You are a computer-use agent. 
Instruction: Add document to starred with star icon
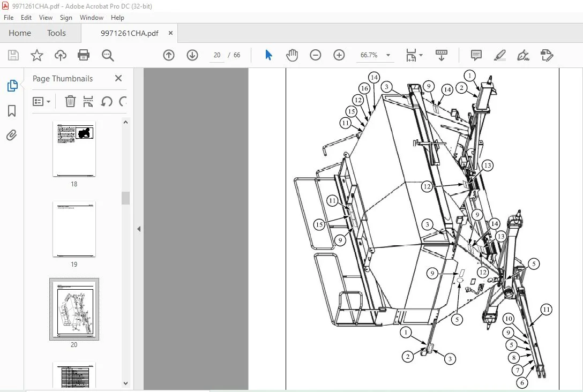pyautogui.click(x=37, y=55)
